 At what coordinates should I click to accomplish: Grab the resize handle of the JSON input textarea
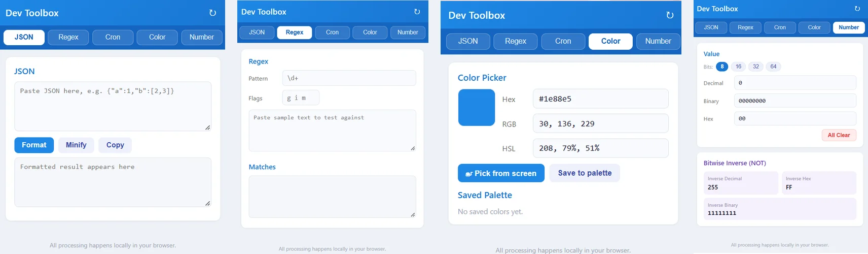coord(208,128)
